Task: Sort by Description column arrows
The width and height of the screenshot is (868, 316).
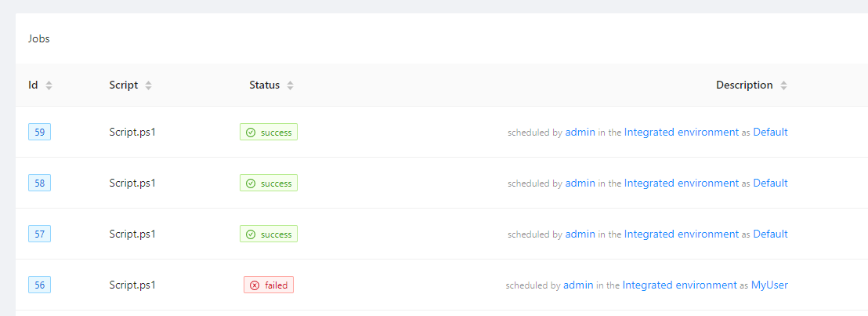Action: pos(784,85)
